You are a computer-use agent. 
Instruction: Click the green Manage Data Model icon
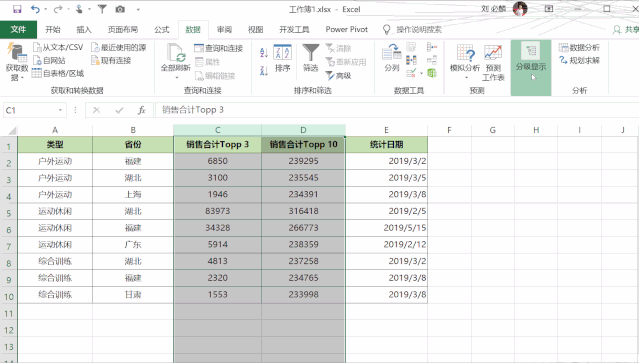pos(432,73)
